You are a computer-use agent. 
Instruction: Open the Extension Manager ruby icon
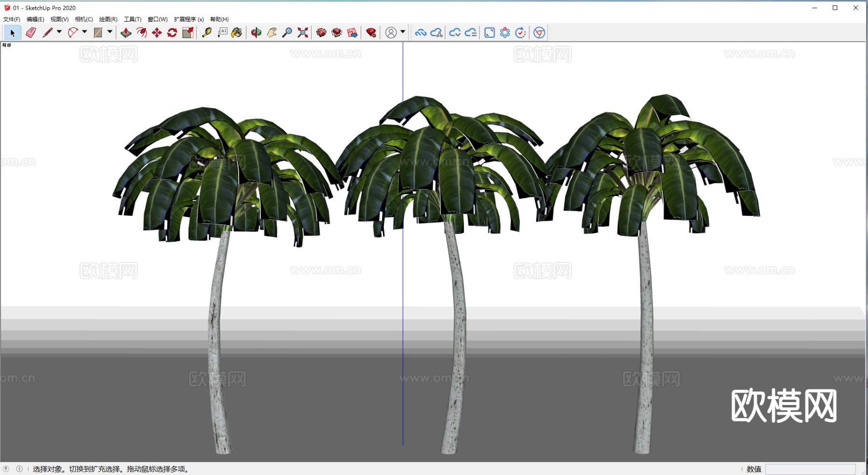tap(371, 33)
